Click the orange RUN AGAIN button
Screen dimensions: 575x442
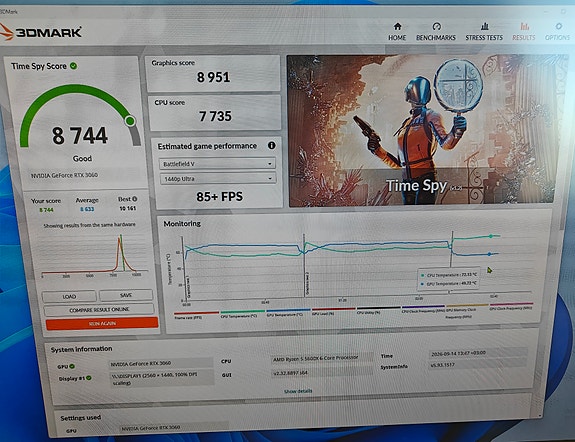pos(102,324)
